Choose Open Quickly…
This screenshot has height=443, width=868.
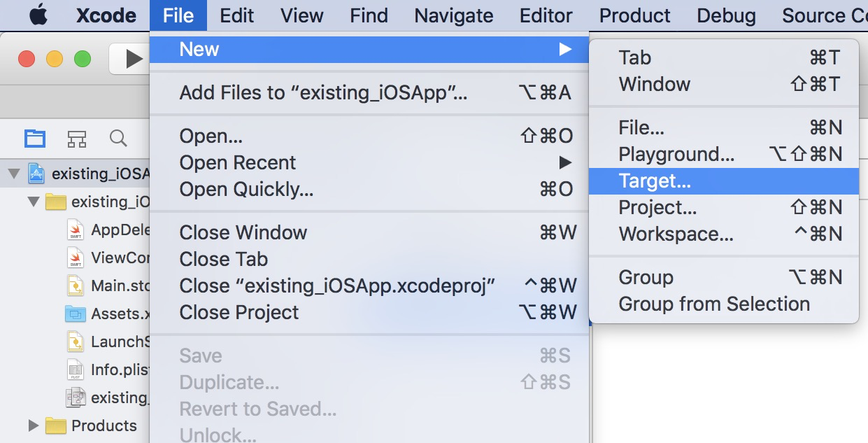(x=369, y=189)
